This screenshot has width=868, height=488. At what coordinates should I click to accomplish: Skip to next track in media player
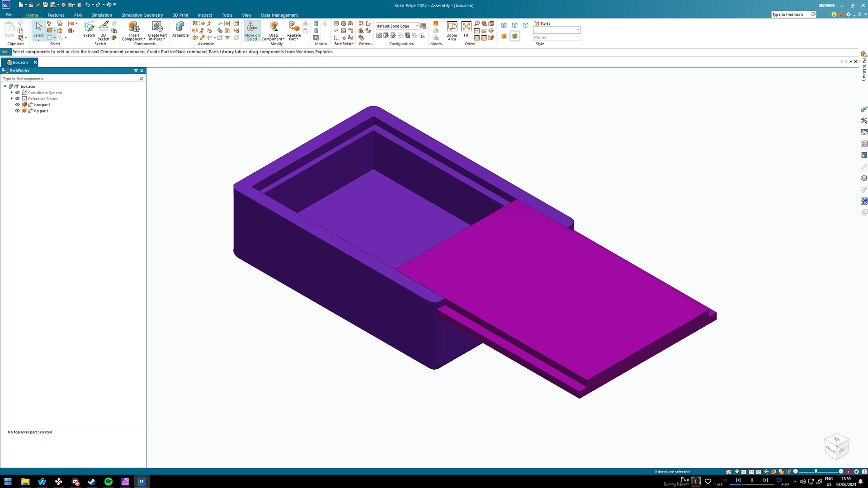[765, 480]
